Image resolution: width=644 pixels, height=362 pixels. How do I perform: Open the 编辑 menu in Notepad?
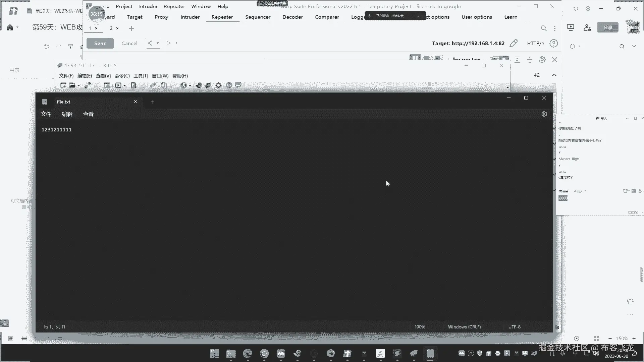click(67, 114)
